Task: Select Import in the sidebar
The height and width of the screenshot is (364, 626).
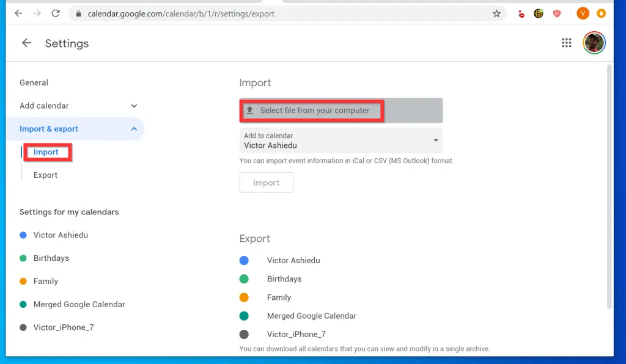Action: [46, 152]
